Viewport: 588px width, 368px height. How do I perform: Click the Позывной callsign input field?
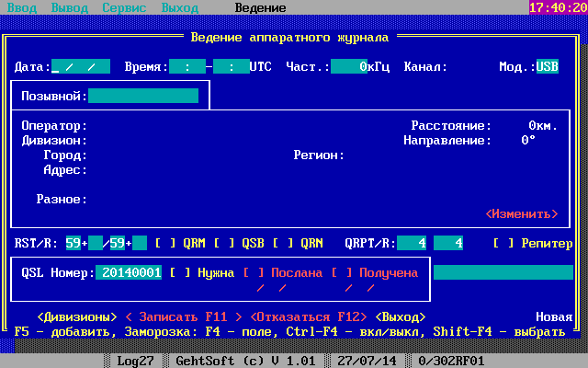coord(143,96)
